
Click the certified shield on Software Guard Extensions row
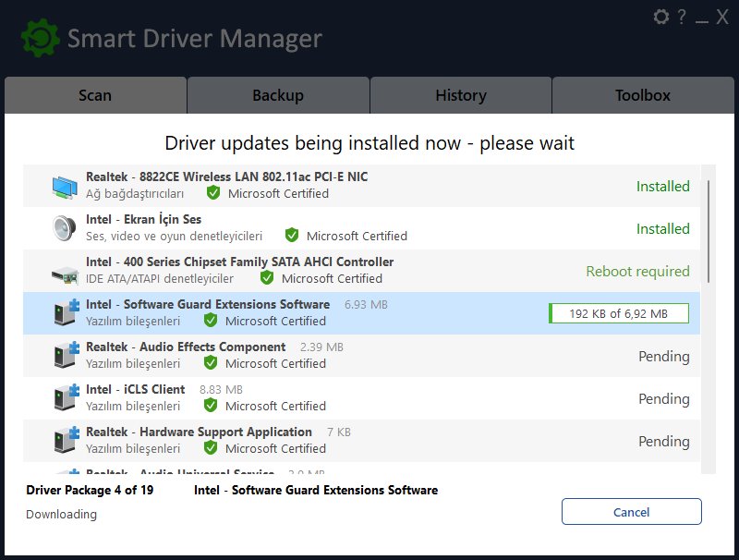[x=211, y=321]
